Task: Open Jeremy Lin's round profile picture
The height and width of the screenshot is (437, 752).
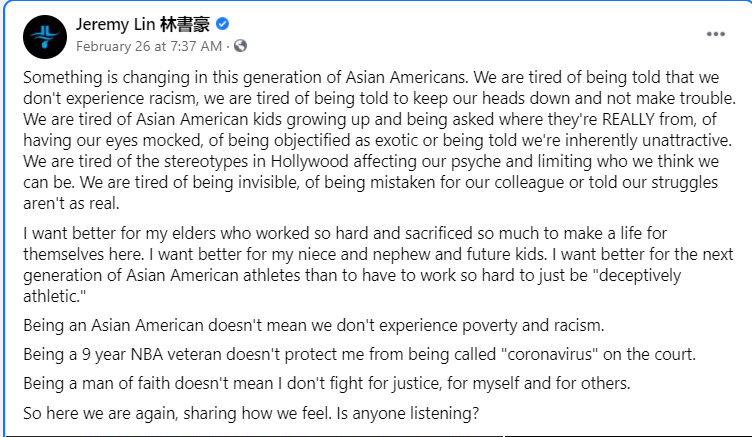Action: 45,37
